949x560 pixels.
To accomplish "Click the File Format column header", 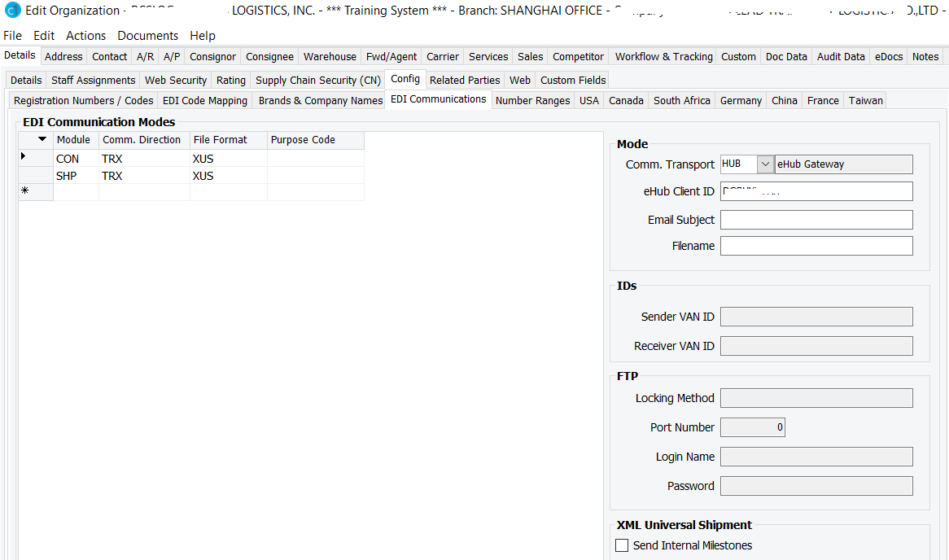I will click(229, 140).
